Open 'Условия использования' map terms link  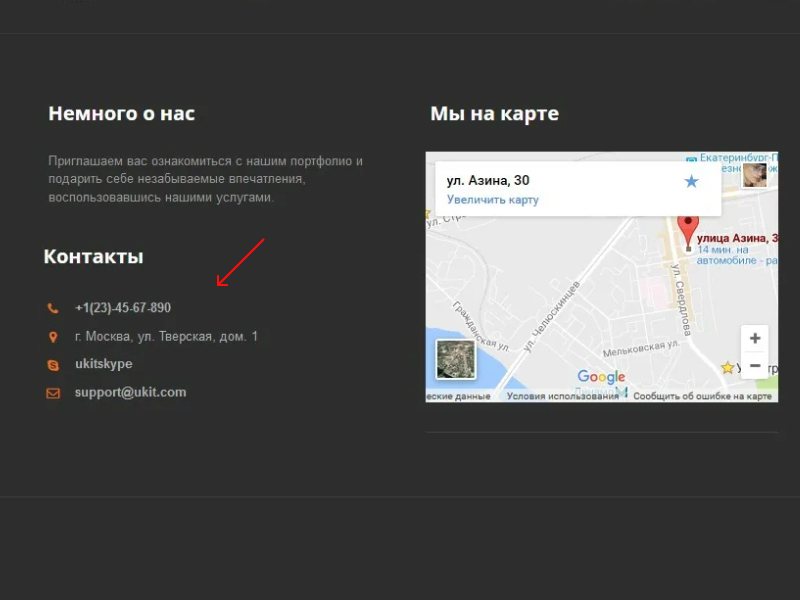pos(562,396)
